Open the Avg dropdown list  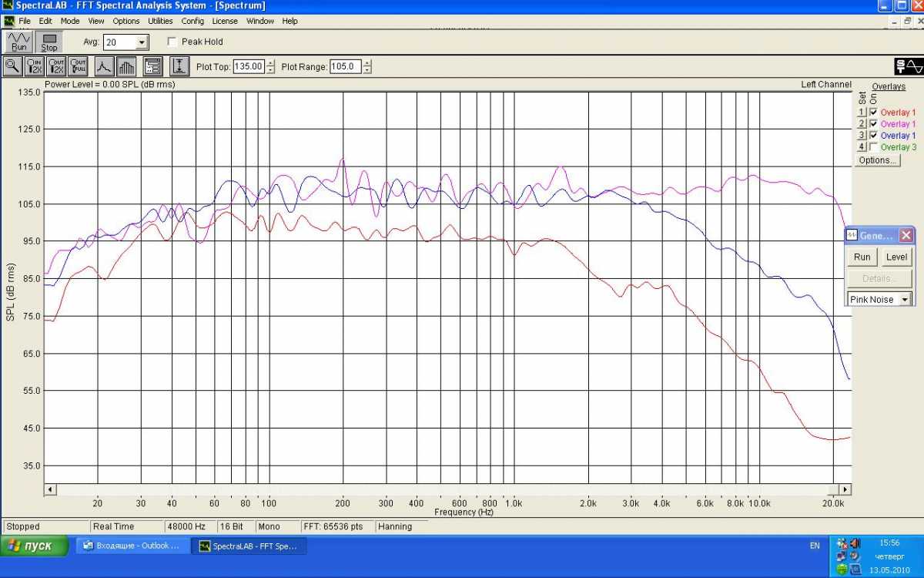tap(142, 43)
